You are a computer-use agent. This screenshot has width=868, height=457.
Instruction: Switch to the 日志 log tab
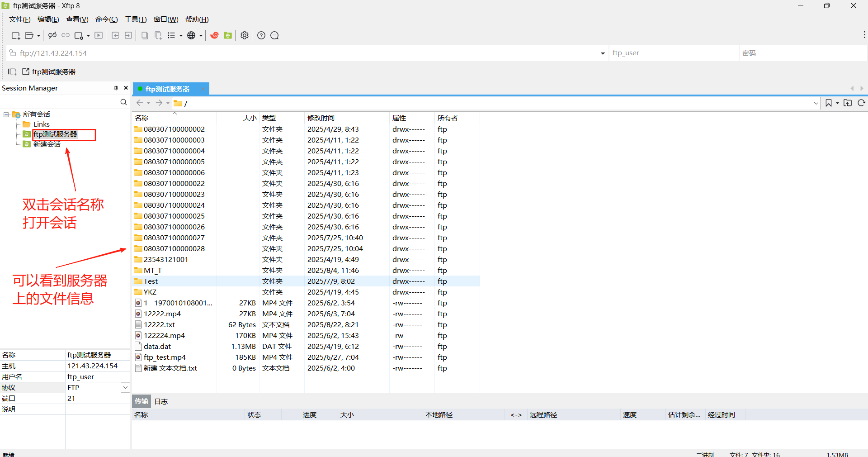click(x=161, y=401)
